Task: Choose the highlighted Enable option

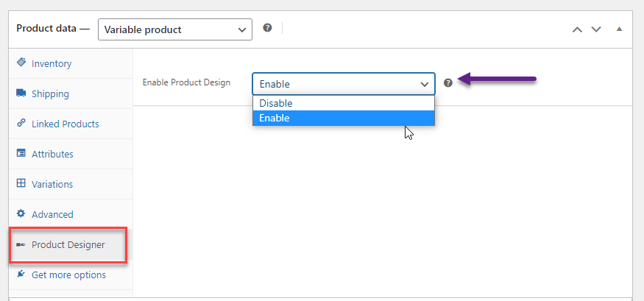Action: click(344, 118)
